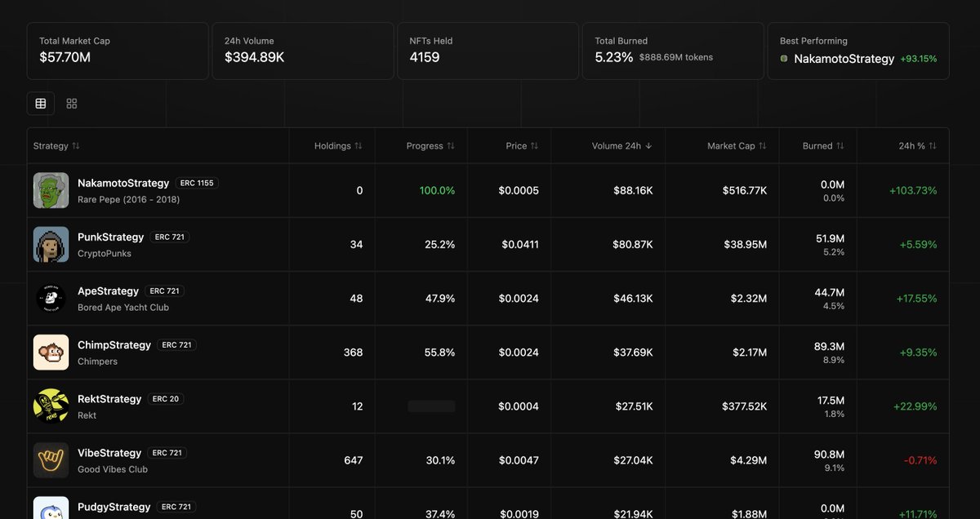Viewport: 980px width, 519px height.
Task: Switch to grid card view
Action: [72, 104]
